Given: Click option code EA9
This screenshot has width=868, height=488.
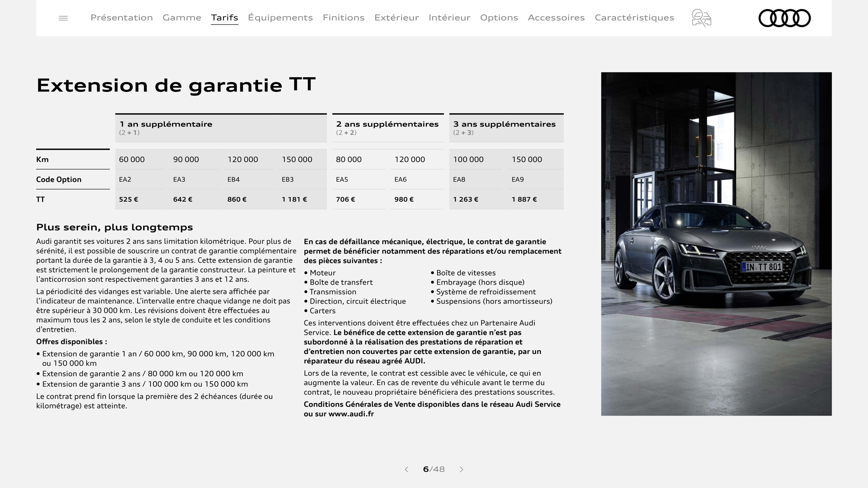Looking at the screenshot, I should pyautogui.click(x=518, y=179).
